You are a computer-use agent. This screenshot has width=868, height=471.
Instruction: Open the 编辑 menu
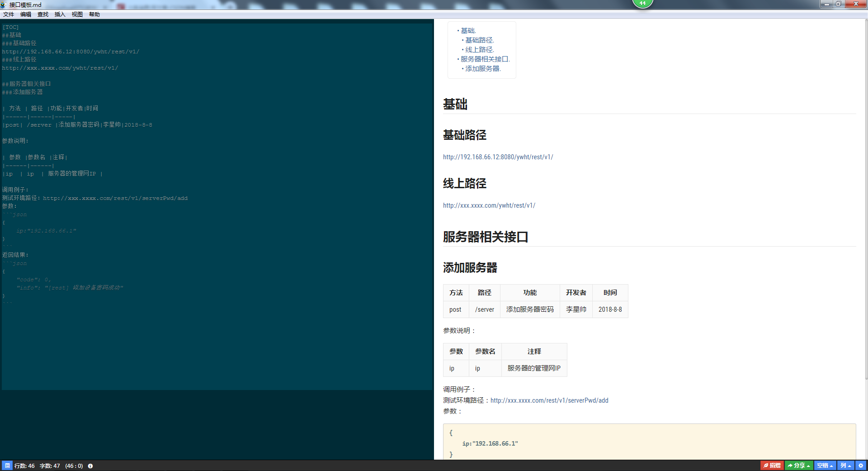26,14
